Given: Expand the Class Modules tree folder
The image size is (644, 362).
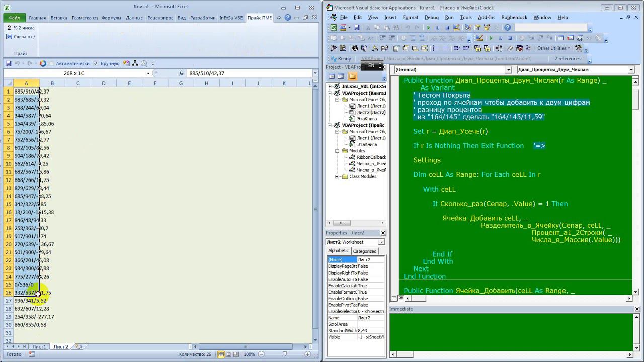Looking at the screenshot, I should (x=337, y=177).
